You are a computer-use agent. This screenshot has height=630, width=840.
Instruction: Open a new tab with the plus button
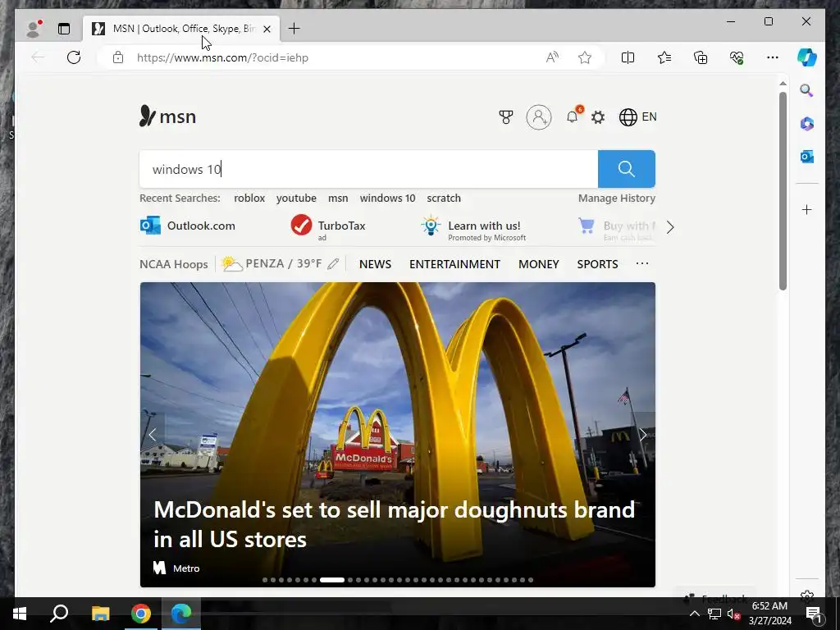(x=294, y=29)
